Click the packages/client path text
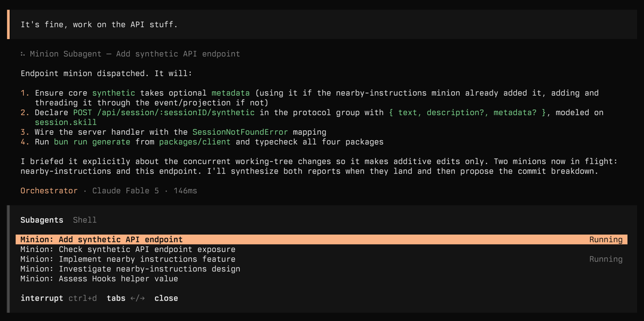The width and height of the screenshot is (644, 321). [194, 142]
